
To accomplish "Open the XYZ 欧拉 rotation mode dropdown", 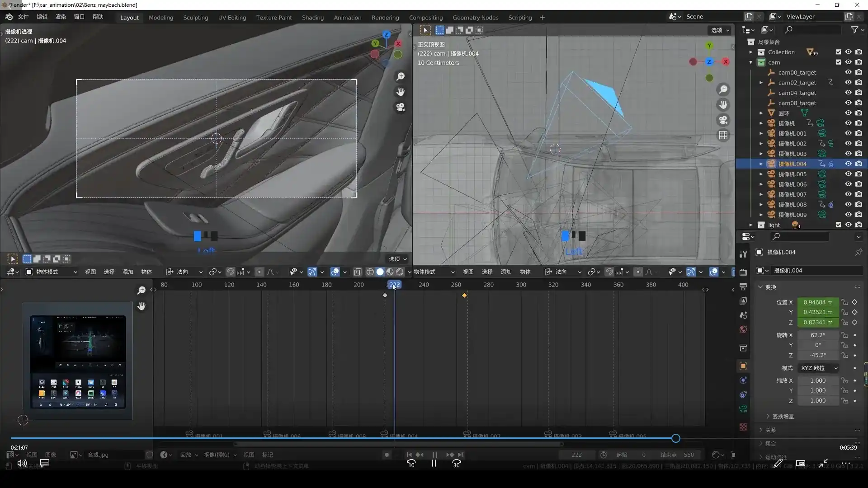I will coord(819,368).
